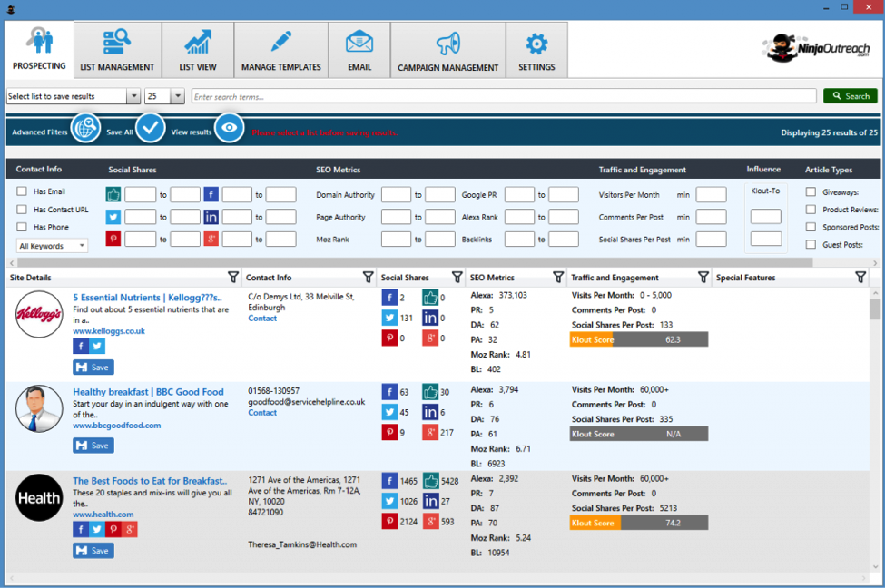Open Health.com Google Plus profile icon

[130, 529]
